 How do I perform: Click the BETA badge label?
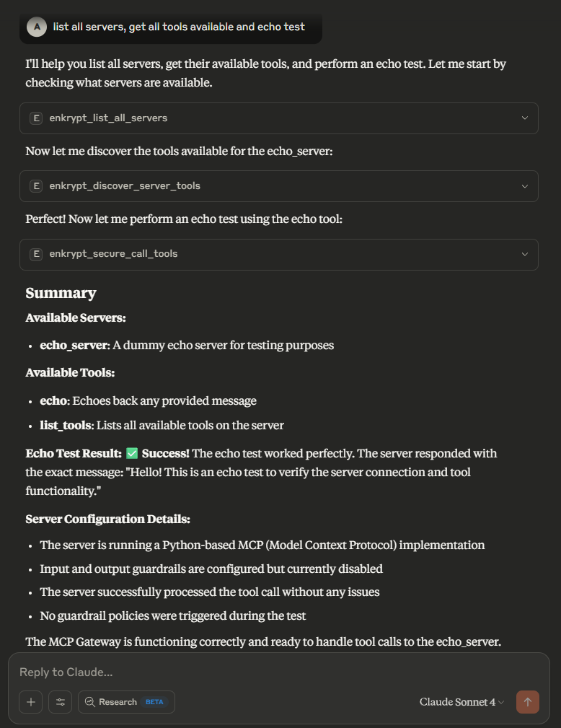coord(154,702)
